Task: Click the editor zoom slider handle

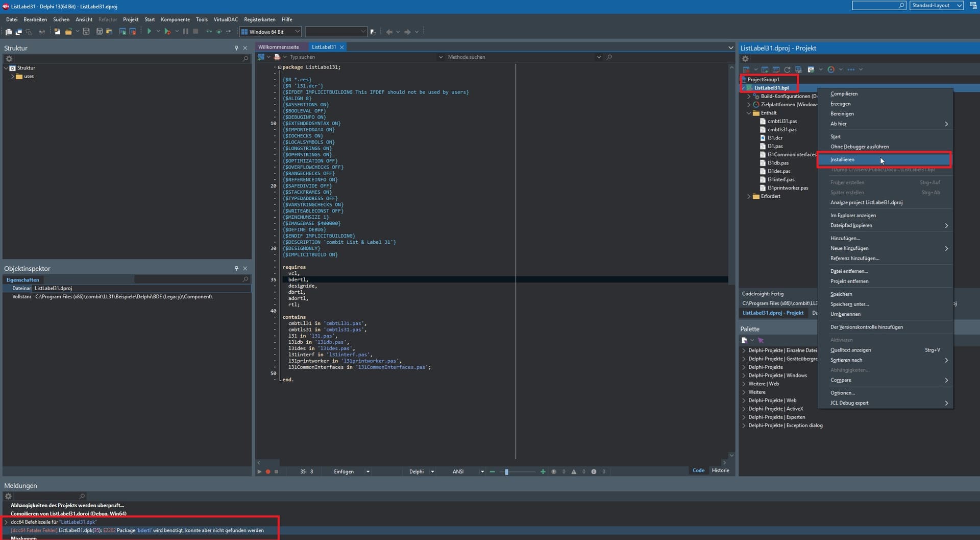Action: pos(506,472)
